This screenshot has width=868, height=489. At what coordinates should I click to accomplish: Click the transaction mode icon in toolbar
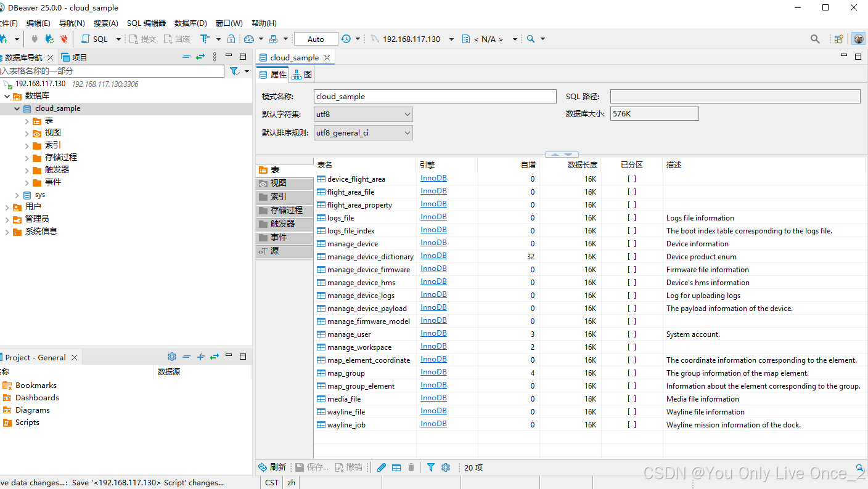205,39
